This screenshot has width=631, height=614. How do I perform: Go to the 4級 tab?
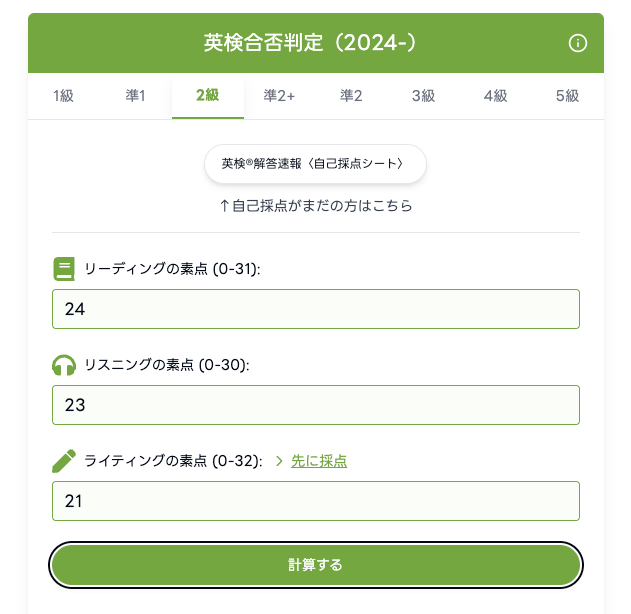point(495,96)
